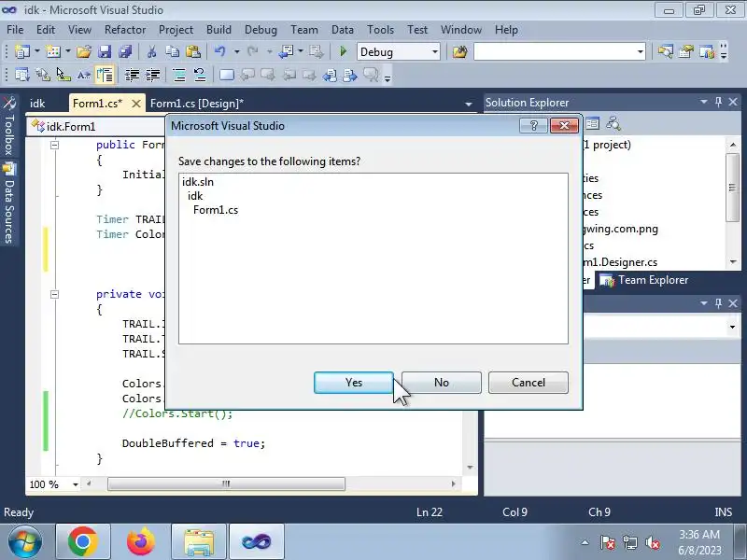Click the Save All icon
747x560 pixels.
[125, 51]
